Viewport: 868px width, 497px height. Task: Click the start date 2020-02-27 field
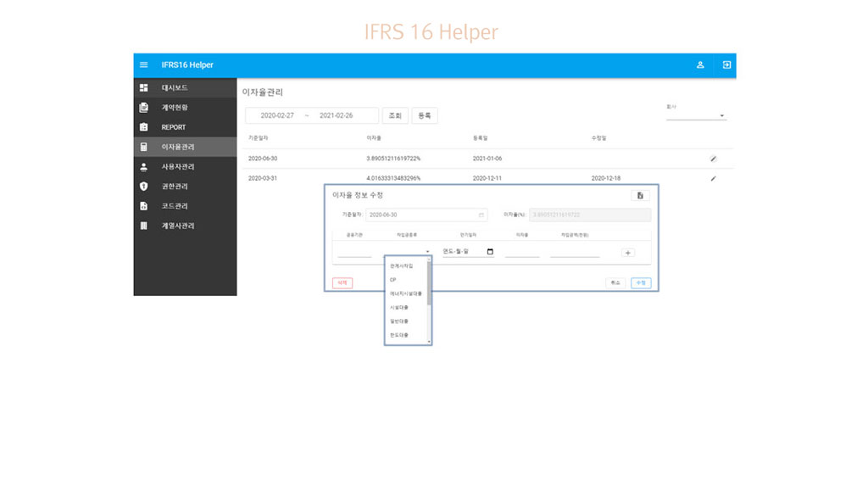(277, 115)
